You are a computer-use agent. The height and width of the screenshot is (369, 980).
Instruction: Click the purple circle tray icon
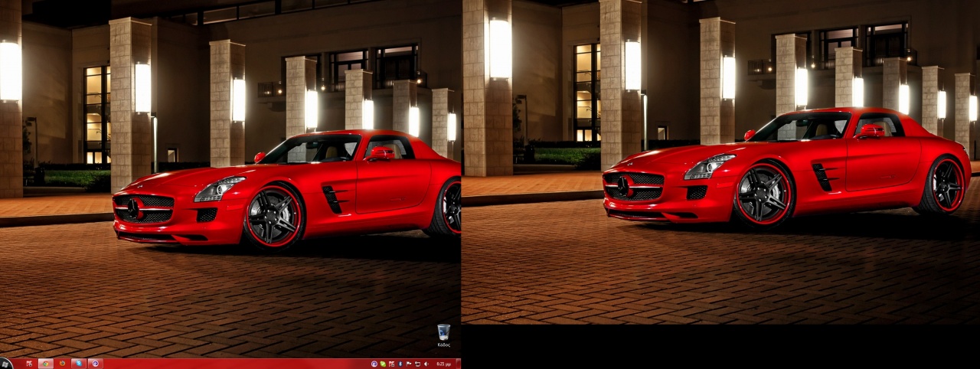[x=374, y=364]
